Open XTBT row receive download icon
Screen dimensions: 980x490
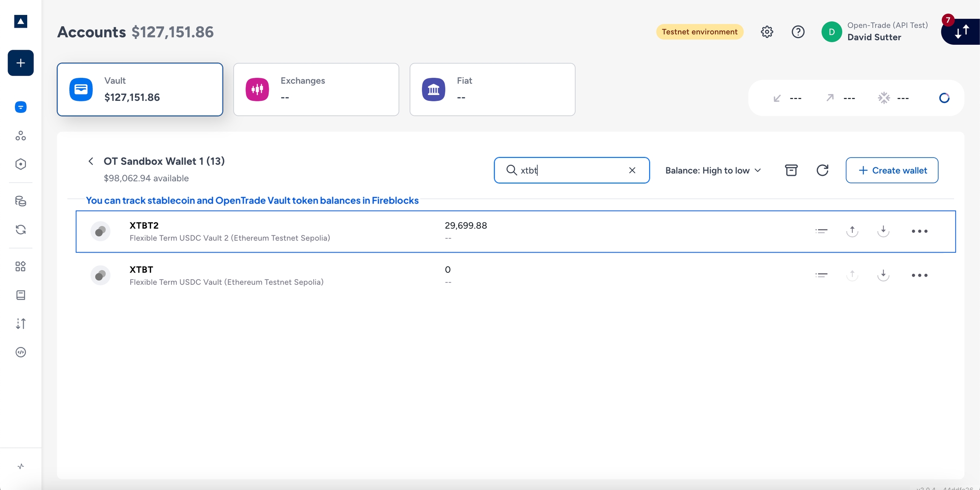(883, 275)
